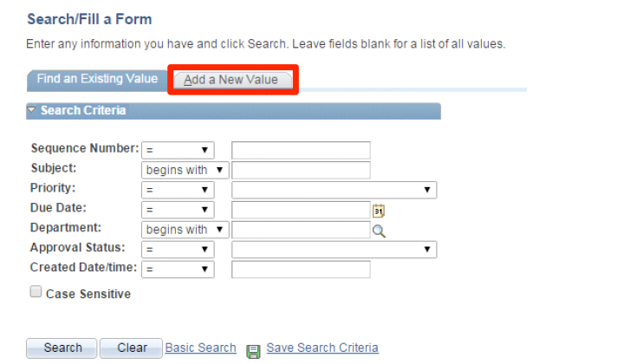Screen dimensions: 637x364
Task: Collapse the Search Criteria section triangle
Action: pos(32,110)
